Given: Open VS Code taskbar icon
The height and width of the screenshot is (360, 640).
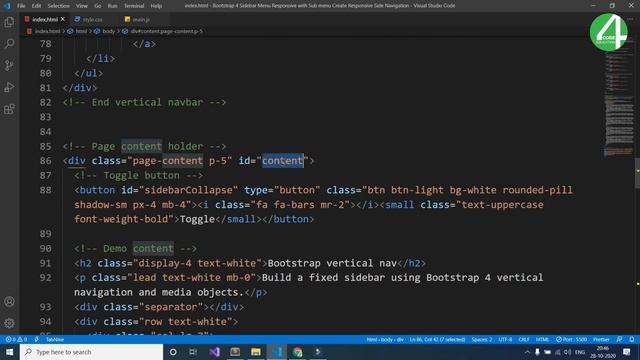Looking at the screenshot, I should (277, 352).
